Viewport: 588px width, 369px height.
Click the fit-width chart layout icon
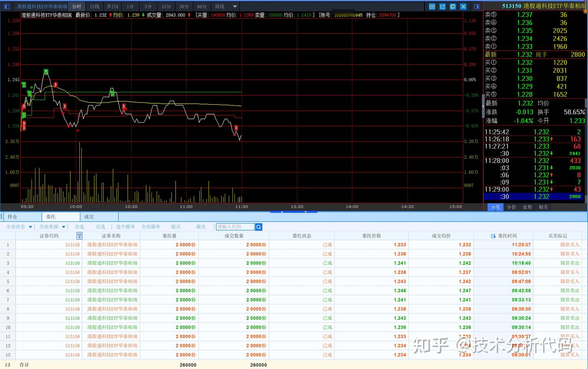[x=432, y=7]
